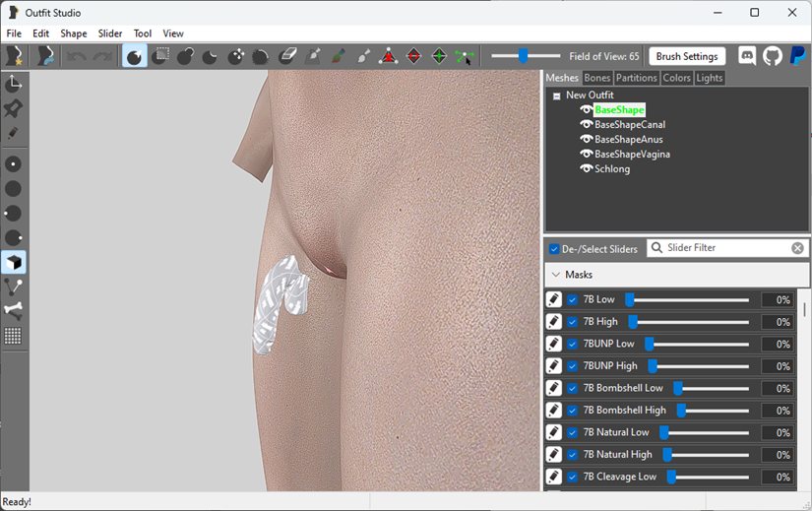Toggle the Pivot pin icon
The image size is (812, 511).
click(14, 108)
